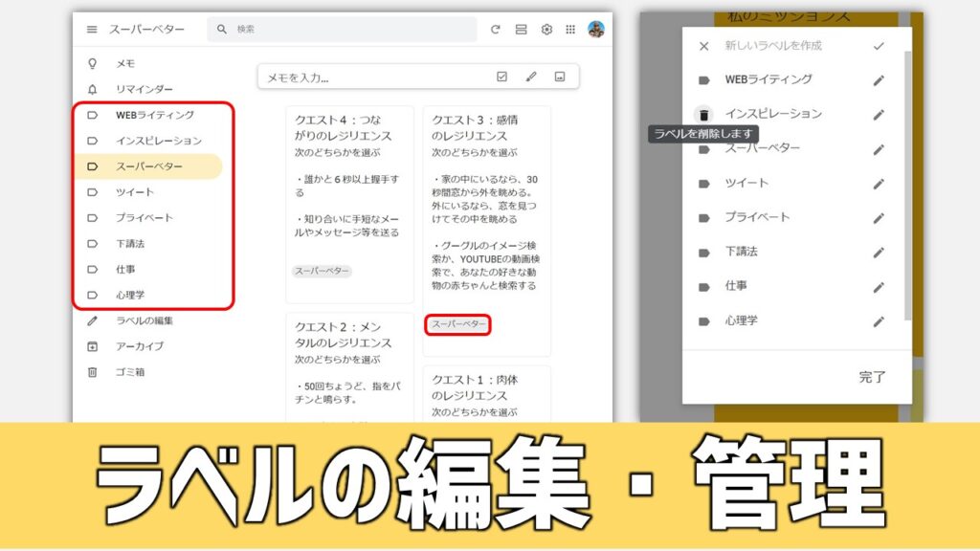Screen dimensions: 980x551
Task: Create a new checklist note icon
Action: pyautogui.click(x=501, y=77)
